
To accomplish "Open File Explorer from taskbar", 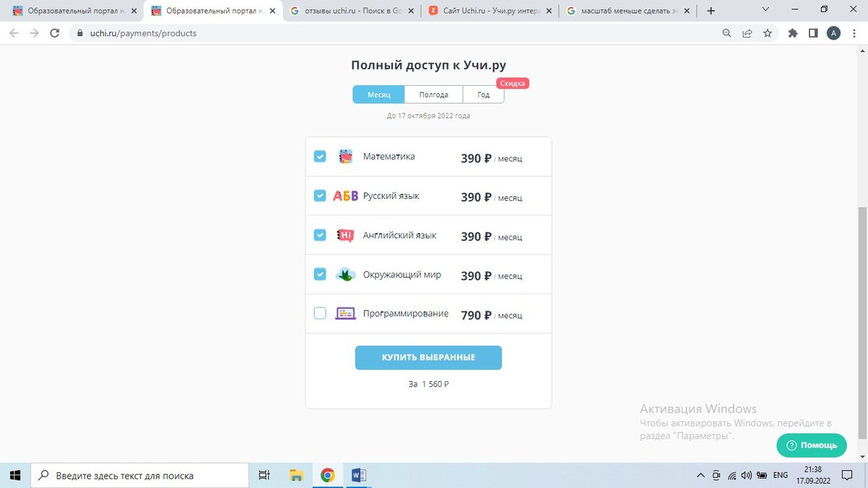I will (x=296, y=476).
